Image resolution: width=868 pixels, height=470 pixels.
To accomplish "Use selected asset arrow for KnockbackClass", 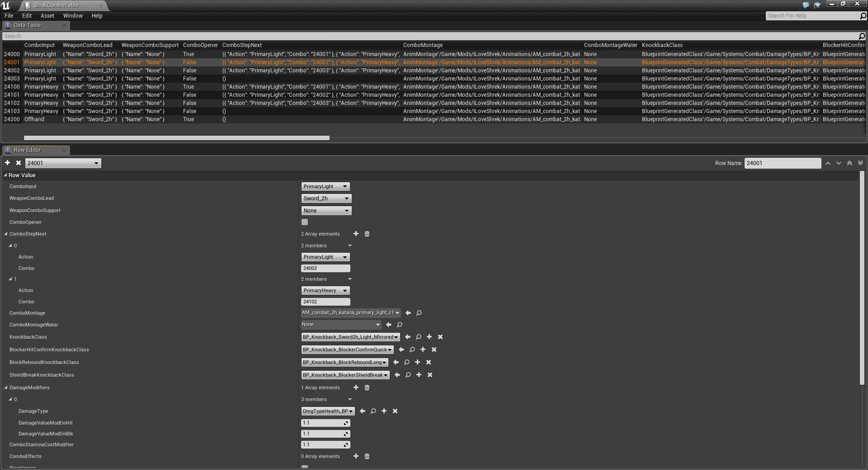I will click(x=408, y=337).
